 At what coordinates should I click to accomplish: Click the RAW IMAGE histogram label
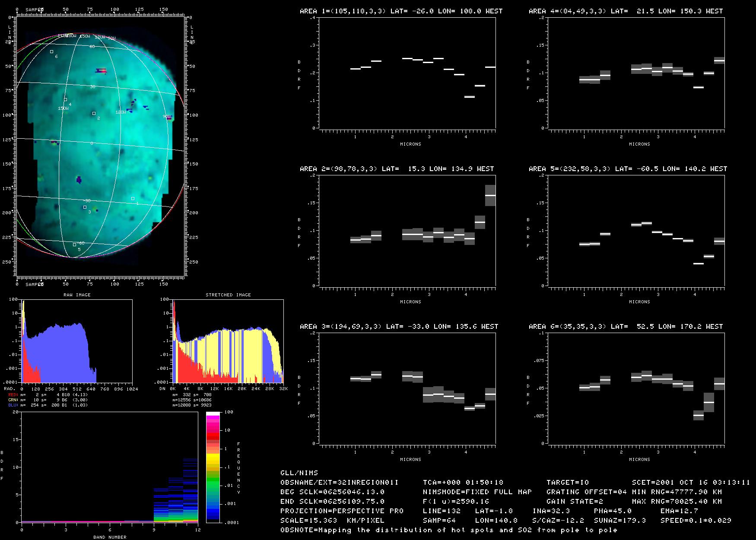(77, 295)
